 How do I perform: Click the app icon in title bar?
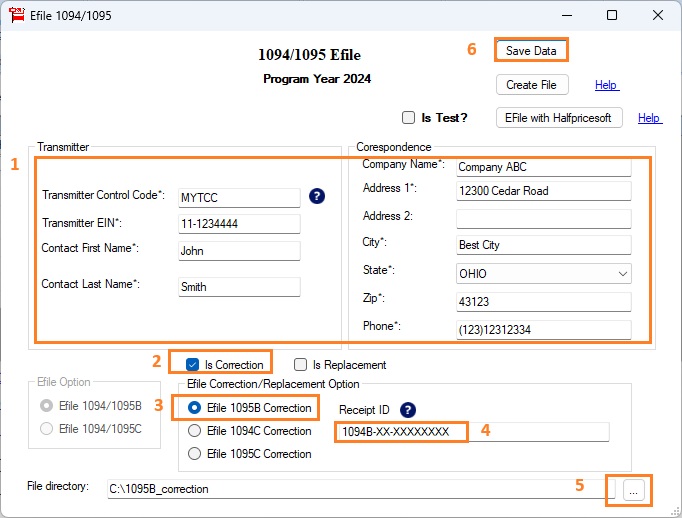[16, 15]
